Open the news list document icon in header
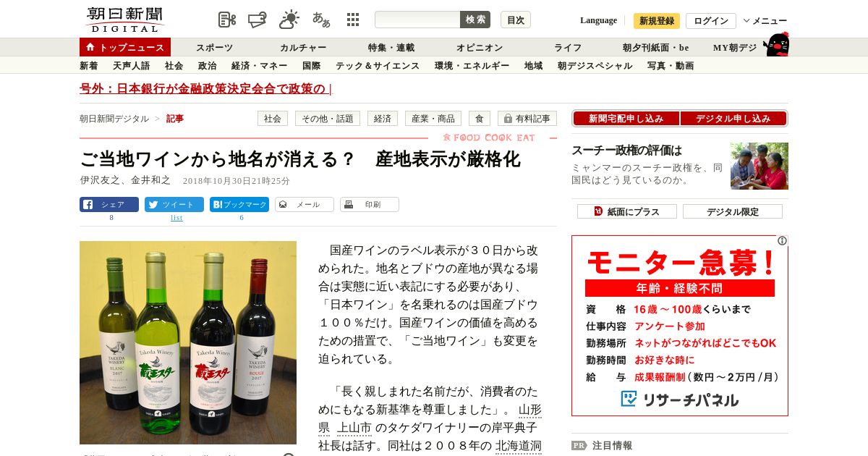The image size is (868, 456). point(227,20)
